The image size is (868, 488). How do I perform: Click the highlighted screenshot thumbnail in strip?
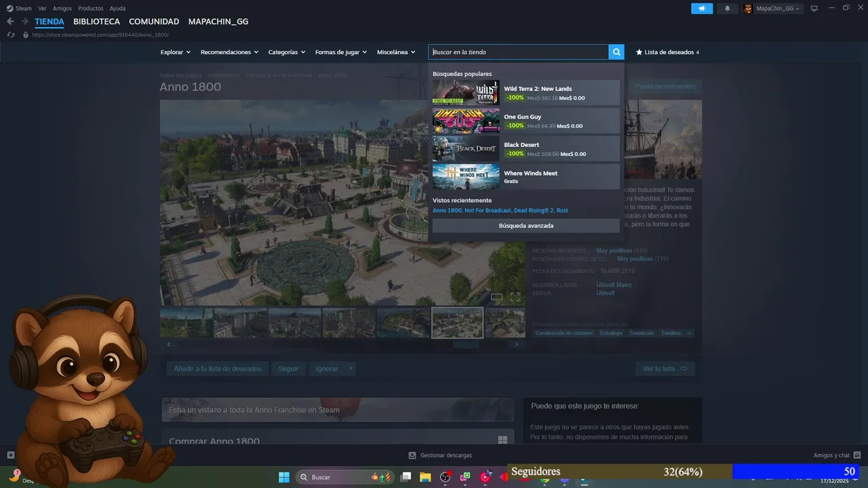coord(458,323)
